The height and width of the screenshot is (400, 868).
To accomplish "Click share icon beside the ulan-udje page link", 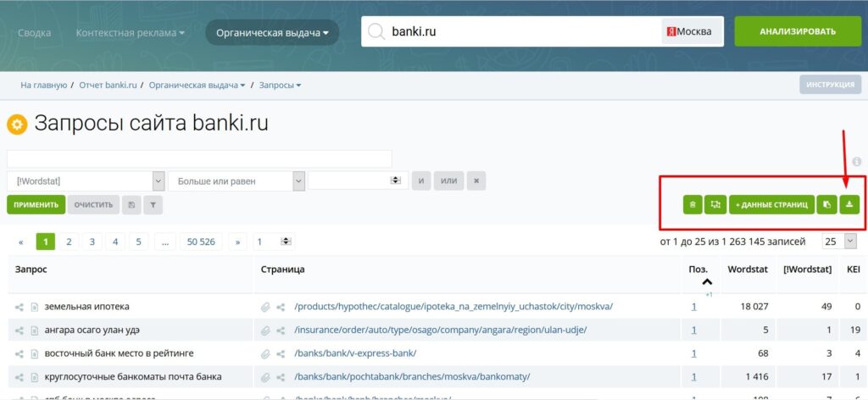I will click(x=281, y=331).
